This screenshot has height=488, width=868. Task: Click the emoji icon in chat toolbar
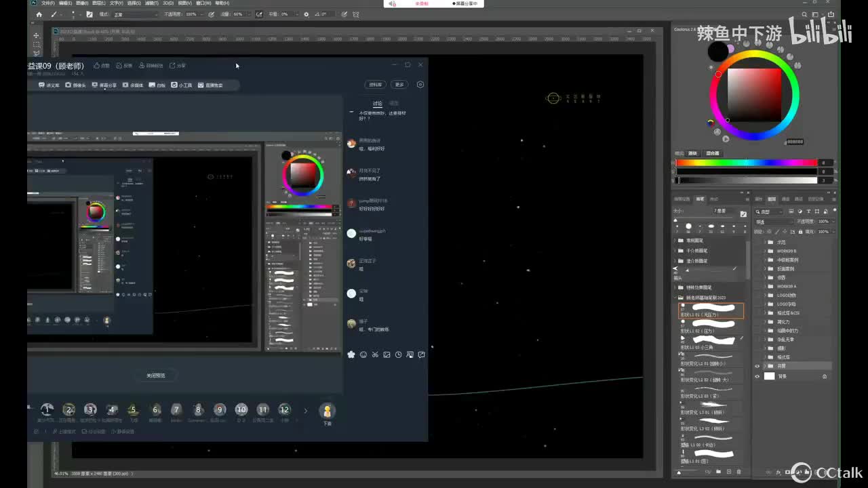tap(363, 354)
